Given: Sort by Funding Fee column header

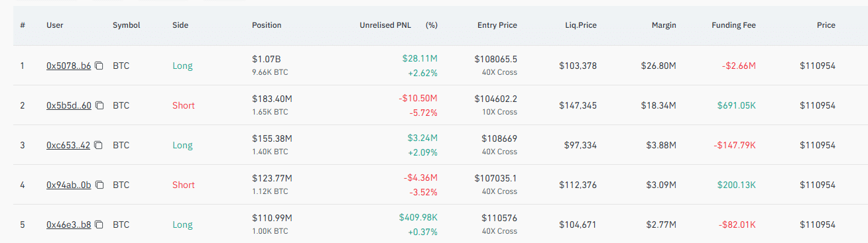Looking at the screenshot, I should pyautogui.click(x=733, y=25).
